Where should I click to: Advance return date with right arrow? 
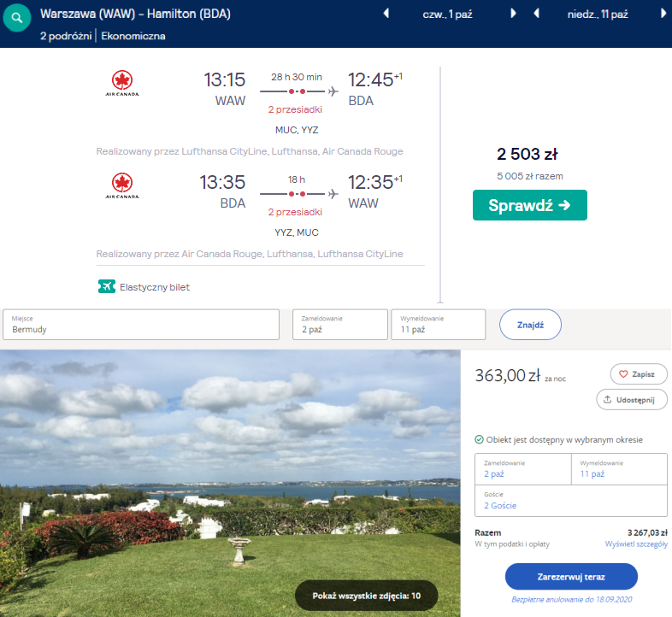pos(663,14)
